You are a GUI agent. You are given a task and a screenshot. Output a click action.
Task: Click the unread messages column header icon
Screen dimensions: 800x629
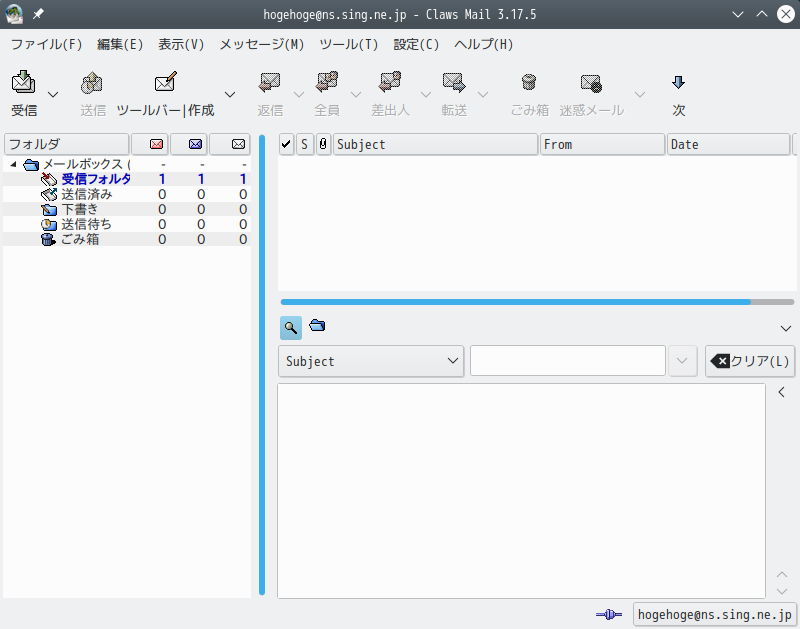195,144
